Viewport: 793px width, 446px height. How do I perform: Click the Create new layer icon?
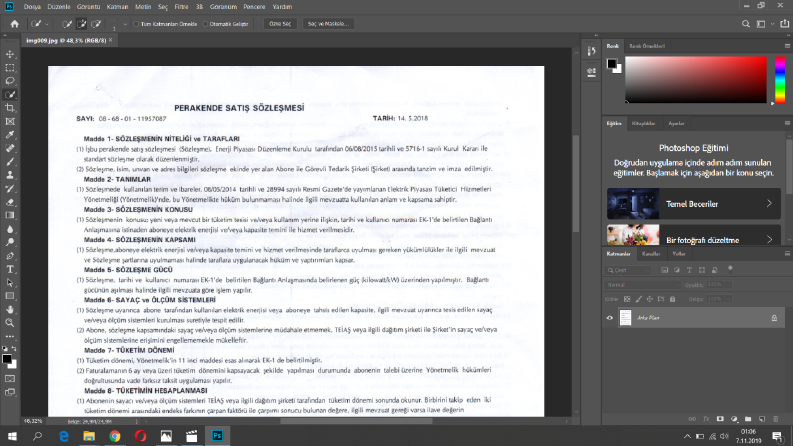click(x=762, y=419)
